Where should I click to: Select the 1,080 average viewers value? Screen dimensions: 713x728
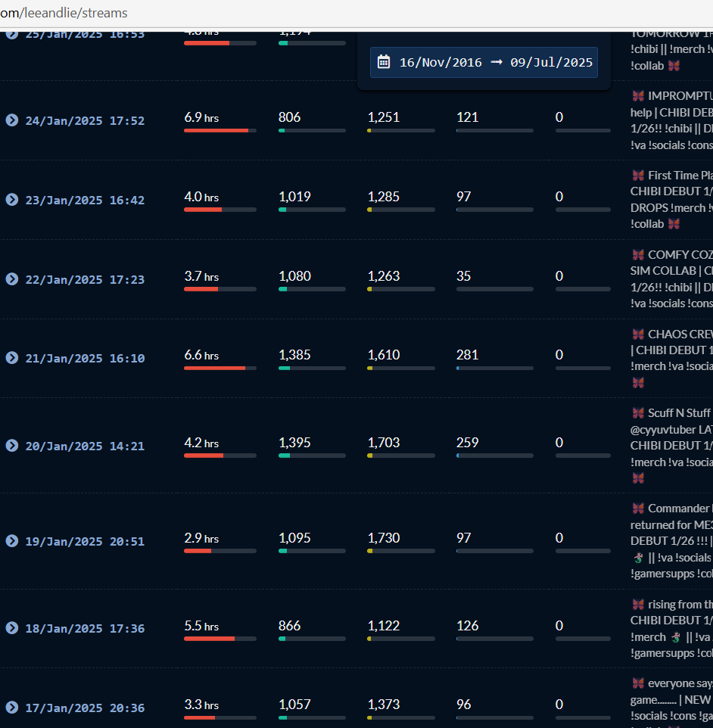click(295, 275)
